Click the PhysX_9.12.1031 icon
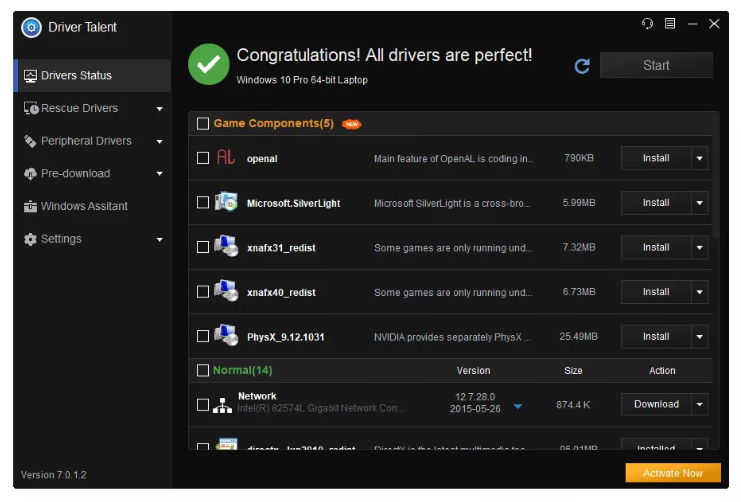Viewport: 741px width, 502px height. coord(226,335)
